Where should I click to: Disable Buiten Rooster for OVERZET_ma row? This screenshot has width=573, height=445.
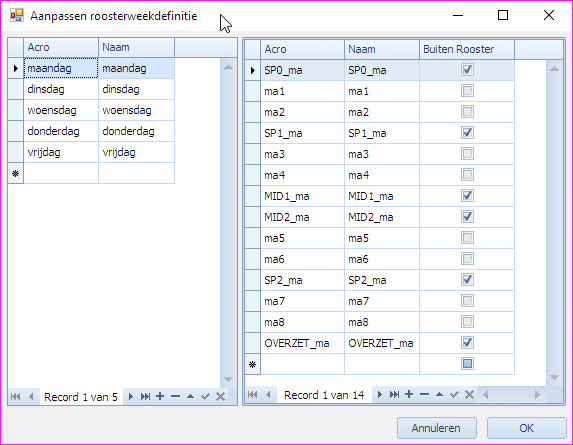(x=467, y=343)
